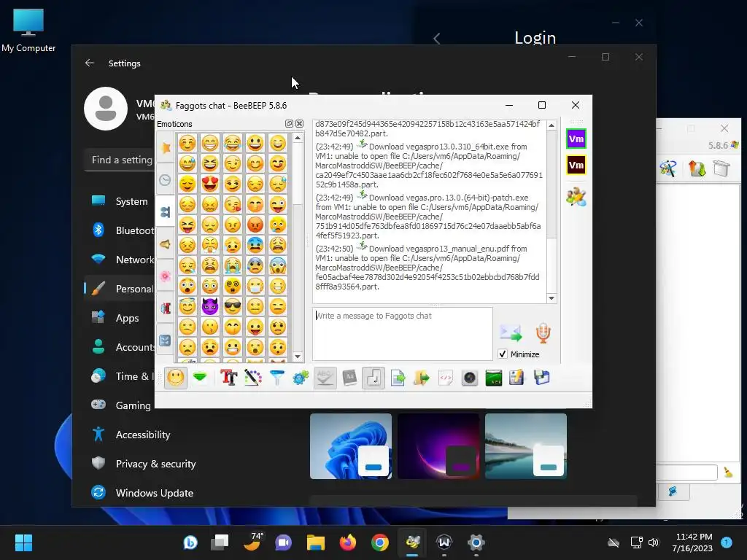
Task: Toggle the ABC spell checking button
Action: pyautogui.click(x=325, y=378)
